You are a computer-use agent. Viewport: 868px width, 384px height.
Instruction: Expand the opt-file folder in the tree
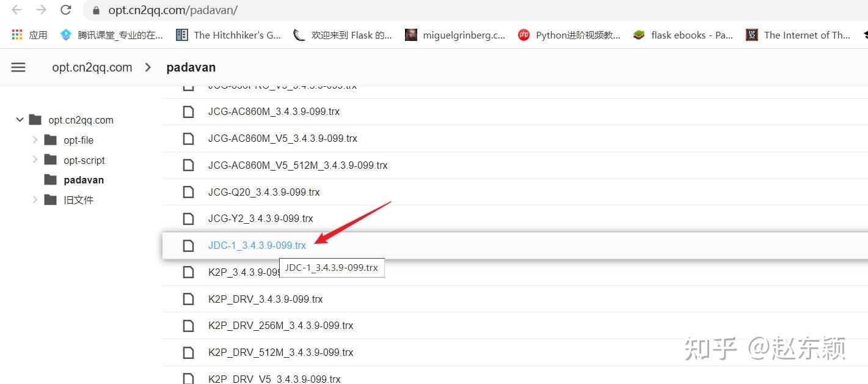pyautogui.click(x=35, y=140)
